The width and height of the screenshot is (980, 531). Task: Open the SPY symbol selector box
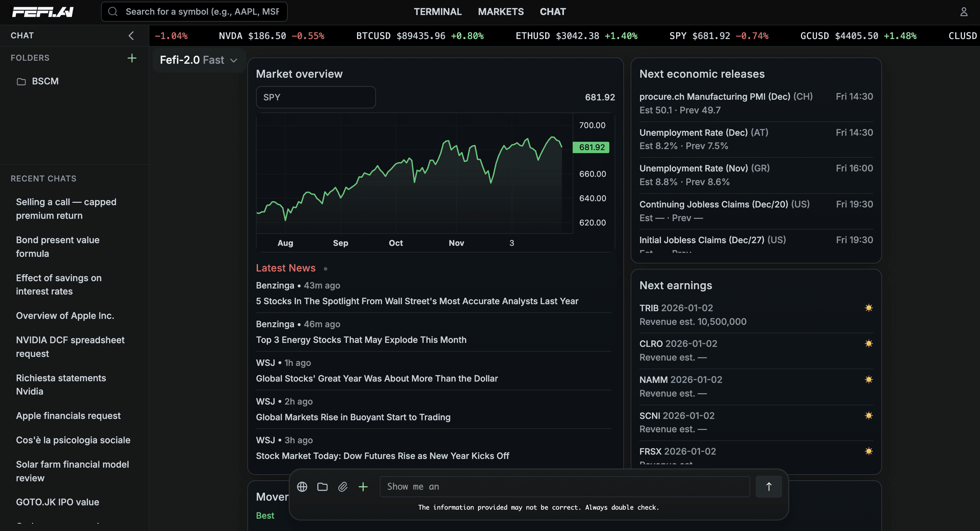pos(315,97)
